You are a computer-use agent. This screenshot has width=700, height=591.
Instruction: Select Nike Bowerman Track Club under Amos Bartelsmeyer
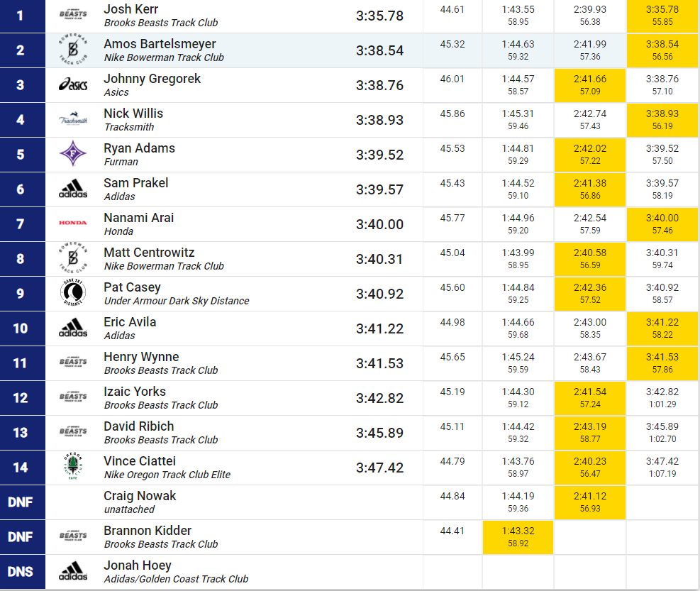164,57
